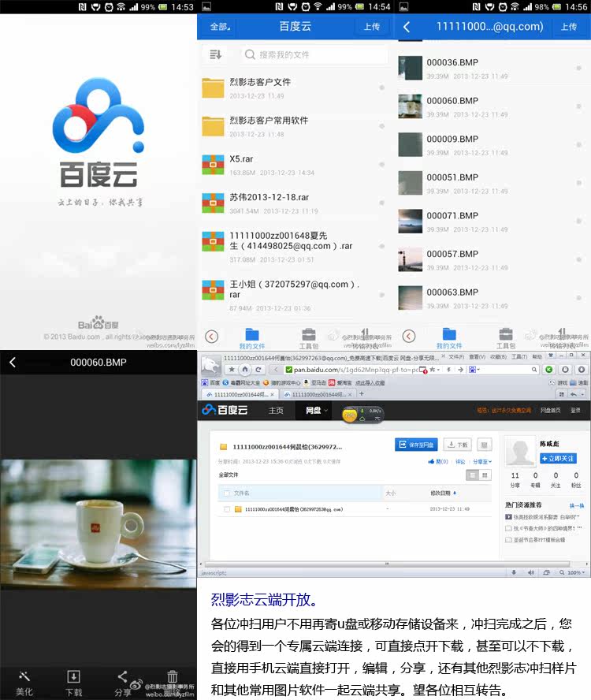The image size is (591, 700).
Task: Click the 亚马逊 bookmark in the bookmarks bar
Action: click(314, 382)
